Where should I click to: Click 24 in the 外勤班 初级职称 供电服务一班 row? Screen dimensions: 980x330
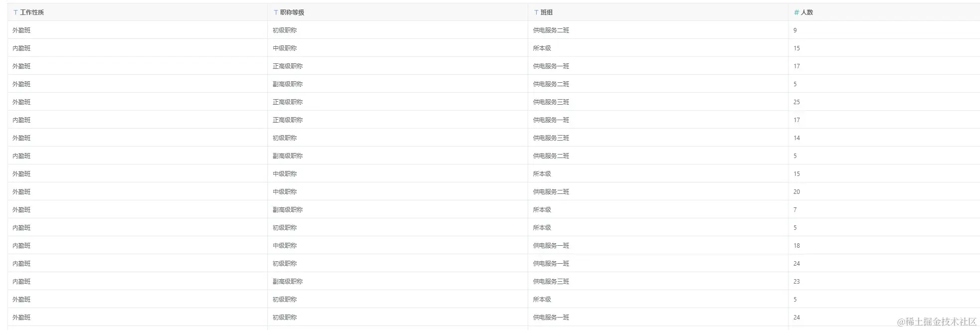coord(796,318)
